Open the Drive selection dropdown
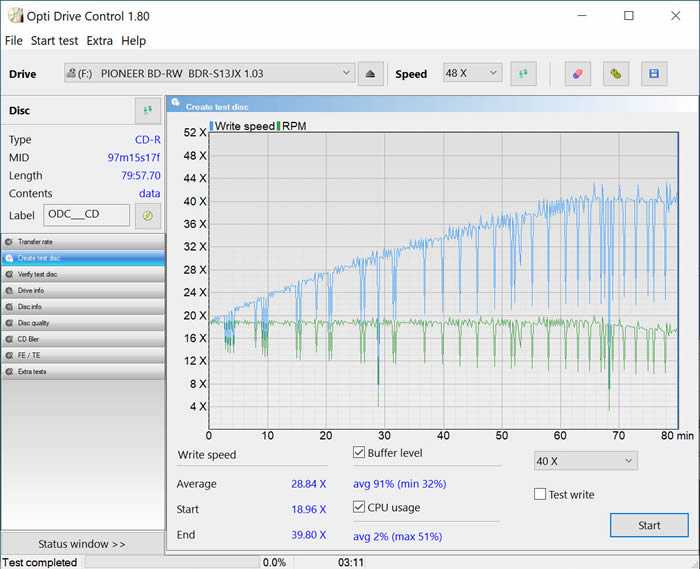The image size is (700, 569). point(209,73)
